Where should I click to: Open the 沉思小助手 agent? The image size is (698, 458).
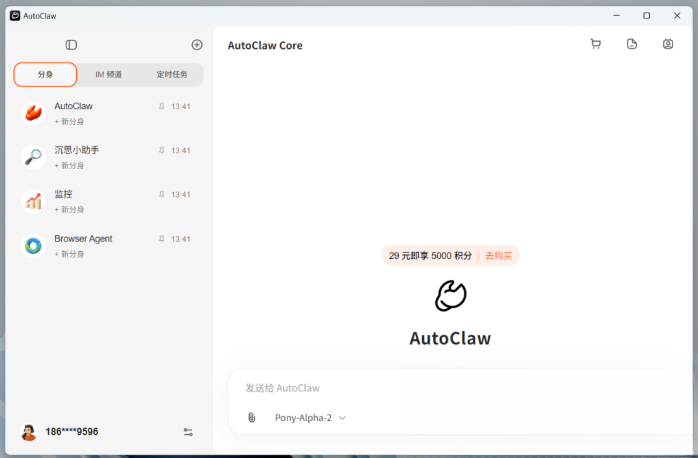tap(107, 157)
